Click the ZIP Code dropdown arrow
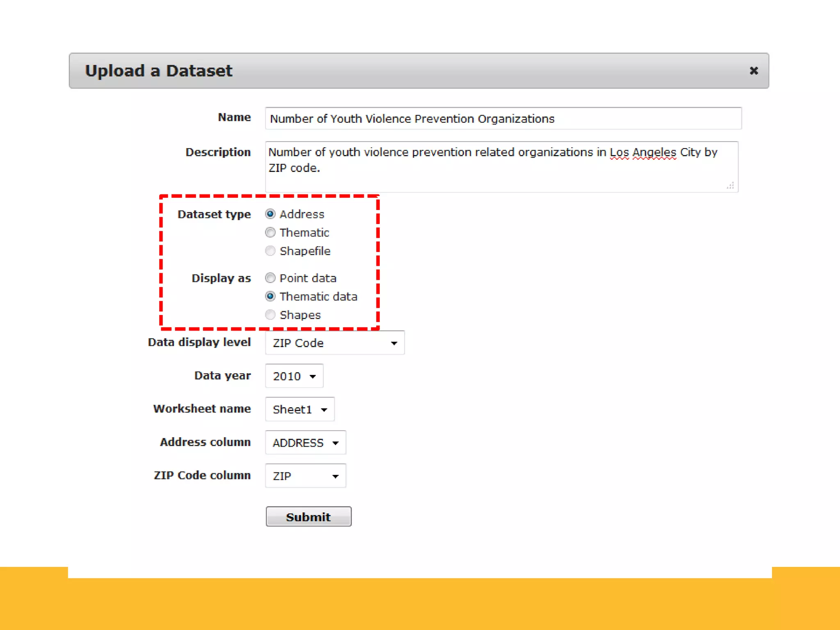Viewport: 840px width, 630px height. pos(394,343)
